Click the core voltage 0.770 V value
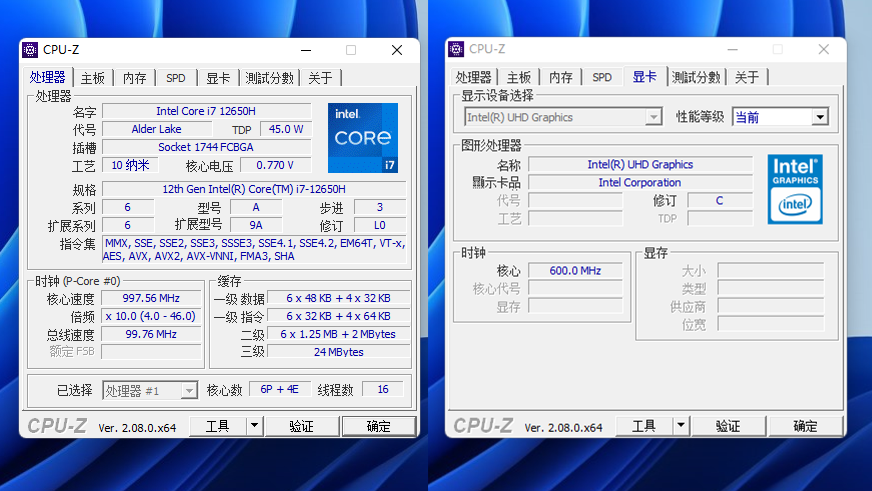Screen dimensions: 872x491 coord(275,165)
